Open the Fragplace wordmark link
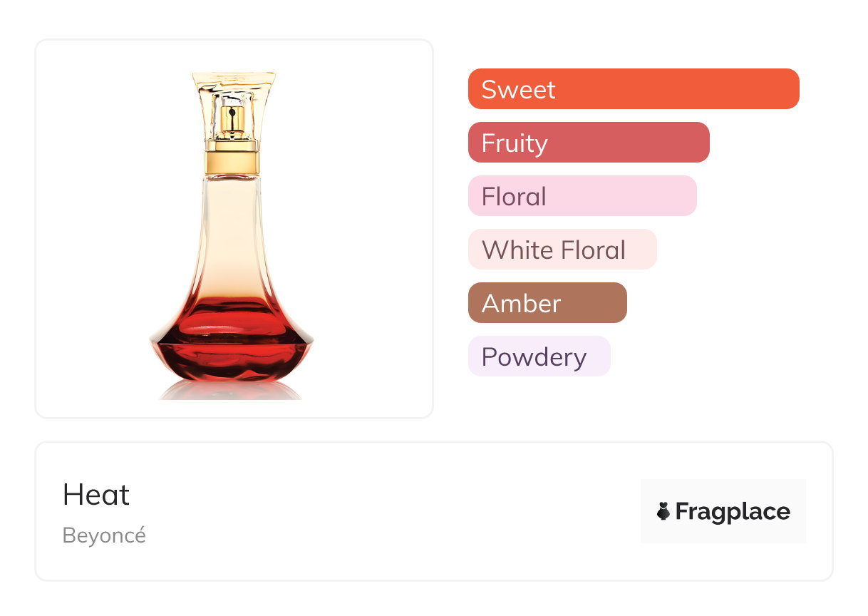The height and width of the screenshot is (616, 868). coord(732,512)
